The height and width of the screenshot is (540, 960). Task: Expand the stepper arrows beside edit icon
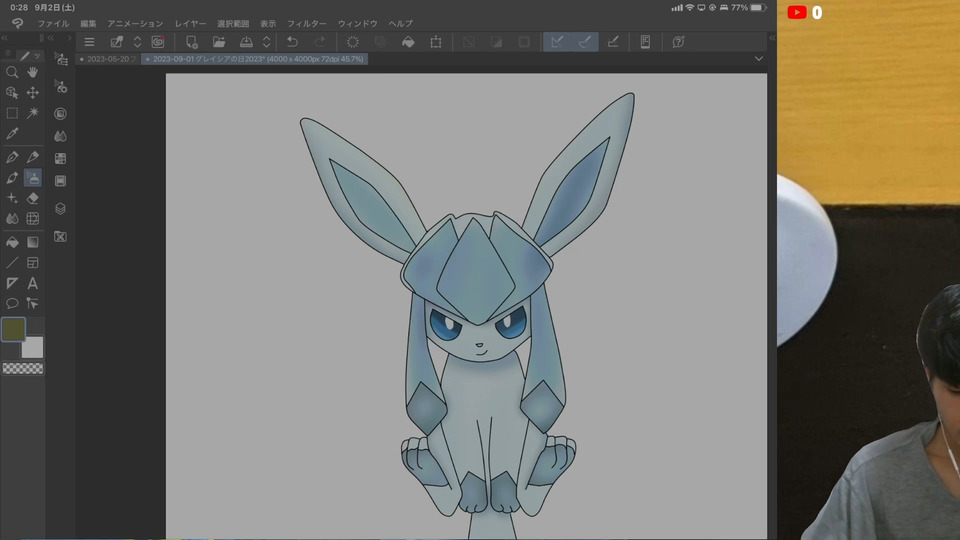(137, 42)
